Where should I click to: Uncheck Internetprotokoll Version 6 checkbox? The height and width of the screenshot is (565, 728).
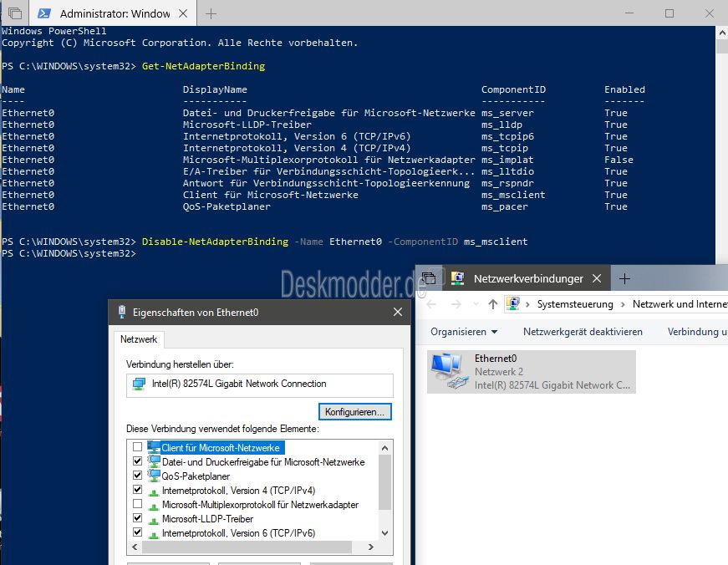click(x=137, y=532)
